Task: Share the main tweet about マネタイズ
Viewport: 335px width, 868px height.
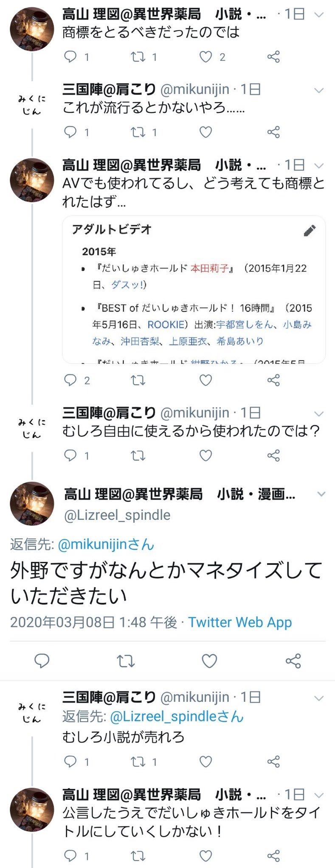Action: coord(293,661)
